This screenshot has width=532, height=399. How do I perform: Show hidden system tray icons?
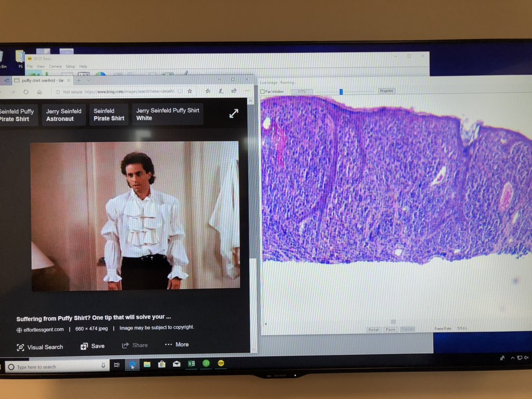tap(512, 357)
